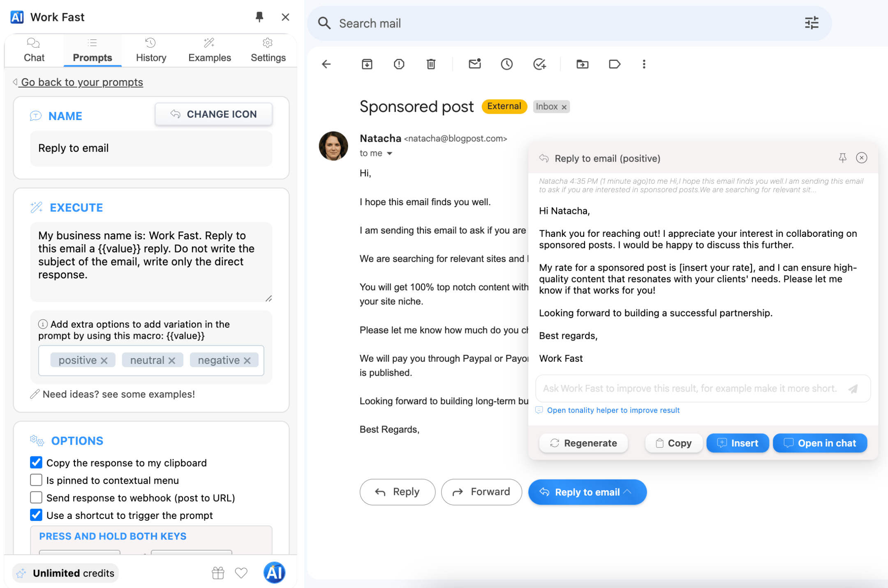Click the External tag
The height and width of the screenshot is (588, 888).
pos(504,106)
